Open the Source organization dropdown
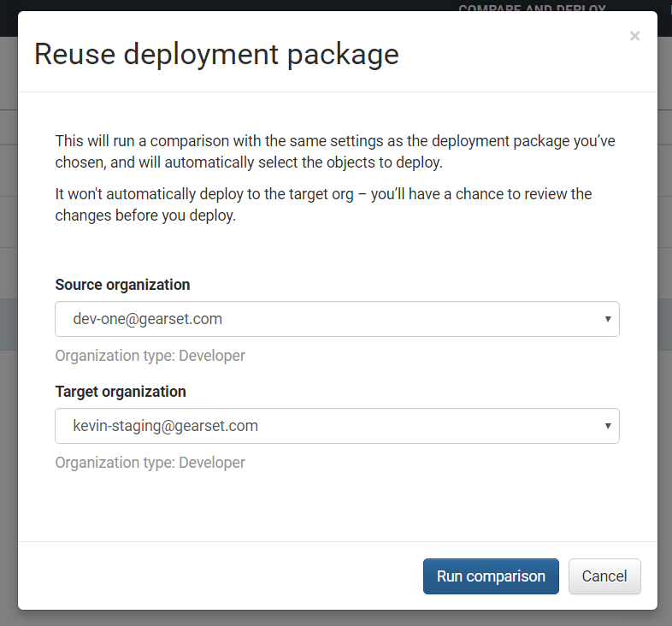The height and width of the screenshot is (626, 672). (337, 319)
